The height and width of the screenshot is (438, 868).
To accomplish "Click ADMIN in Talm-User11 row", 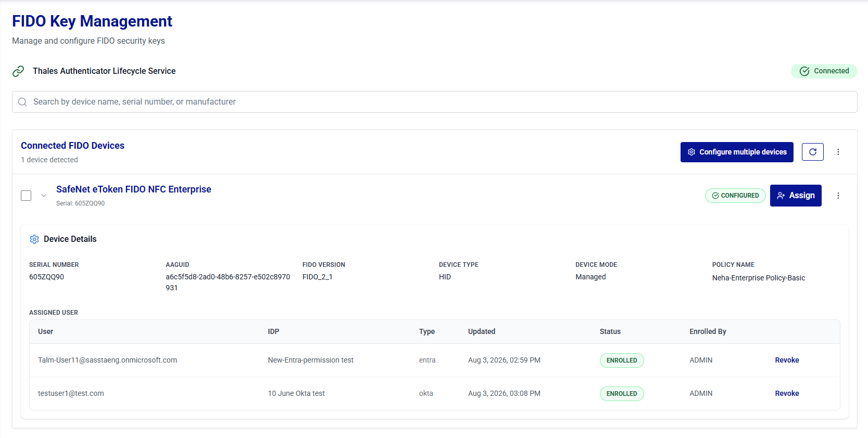I will point(701,360).
